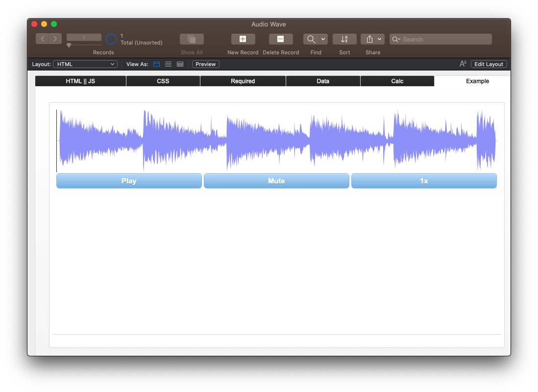538x392 pixels.
Task: Close the Audio Wave window
Action: click(x=34, y=24)
